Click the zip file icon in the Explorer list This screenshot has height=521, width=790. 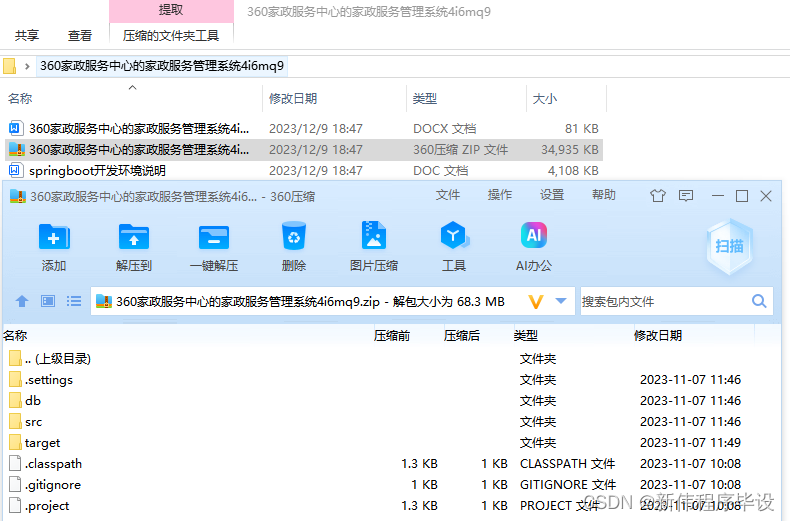17,150
